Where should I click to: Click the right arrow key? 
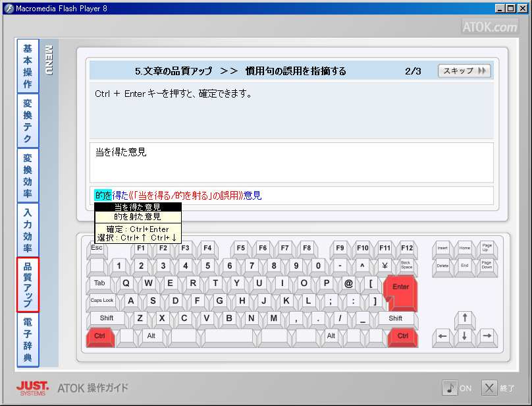(487, 337)
